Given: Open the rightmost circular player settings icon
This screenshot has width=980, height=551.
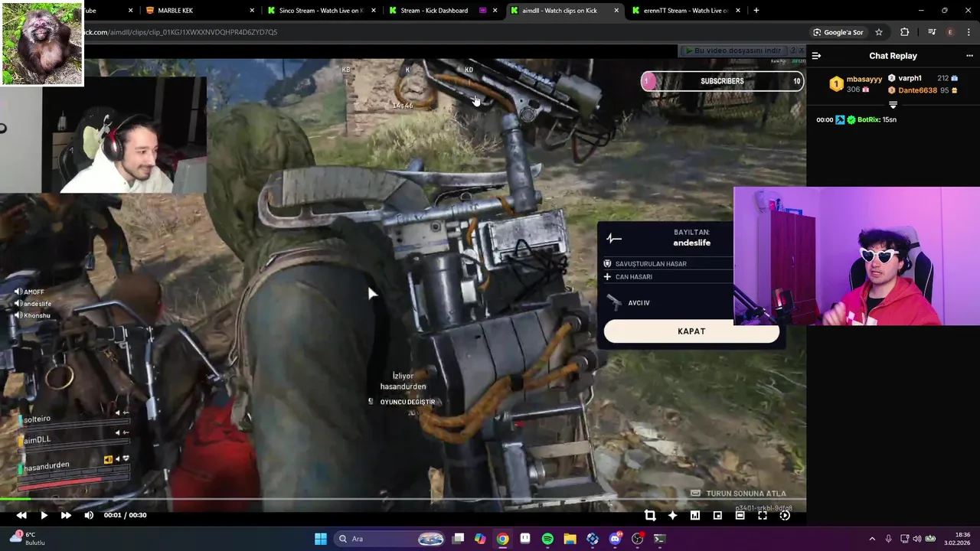Looking at the screenshot, I should pos(785,516).
